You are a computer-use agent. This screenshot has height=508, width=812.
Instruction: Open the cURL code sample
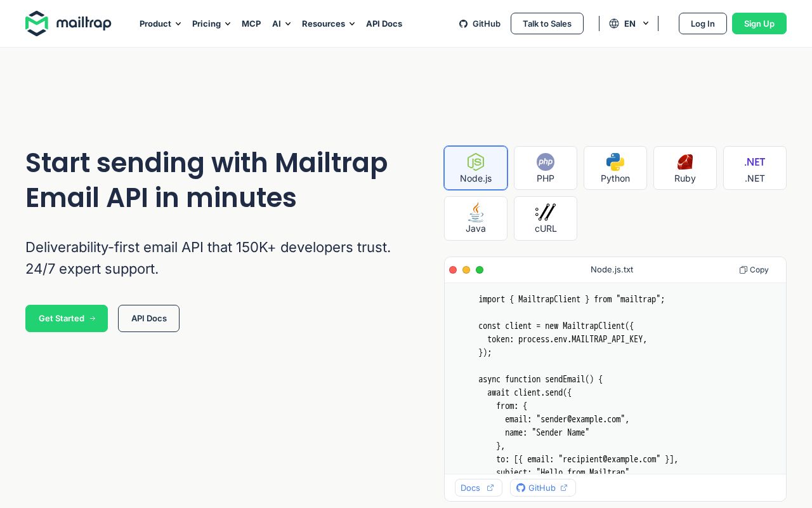click(546, 218)
